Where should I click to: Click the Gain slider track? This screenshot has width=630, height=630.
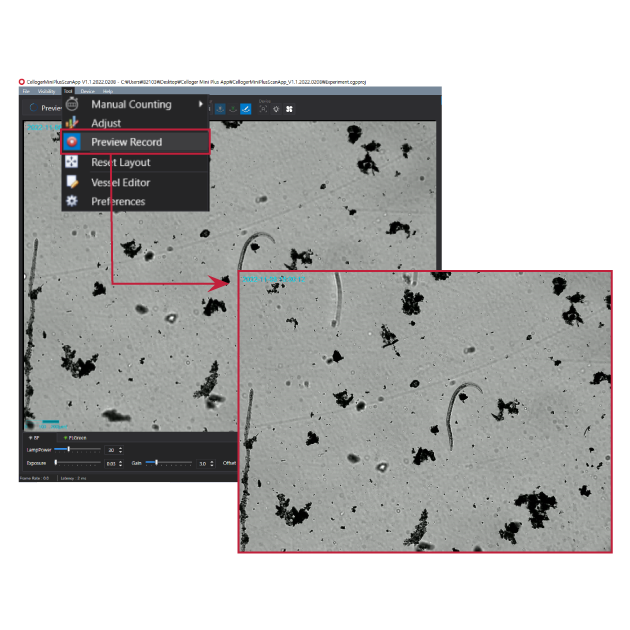(x=170, y=463)
